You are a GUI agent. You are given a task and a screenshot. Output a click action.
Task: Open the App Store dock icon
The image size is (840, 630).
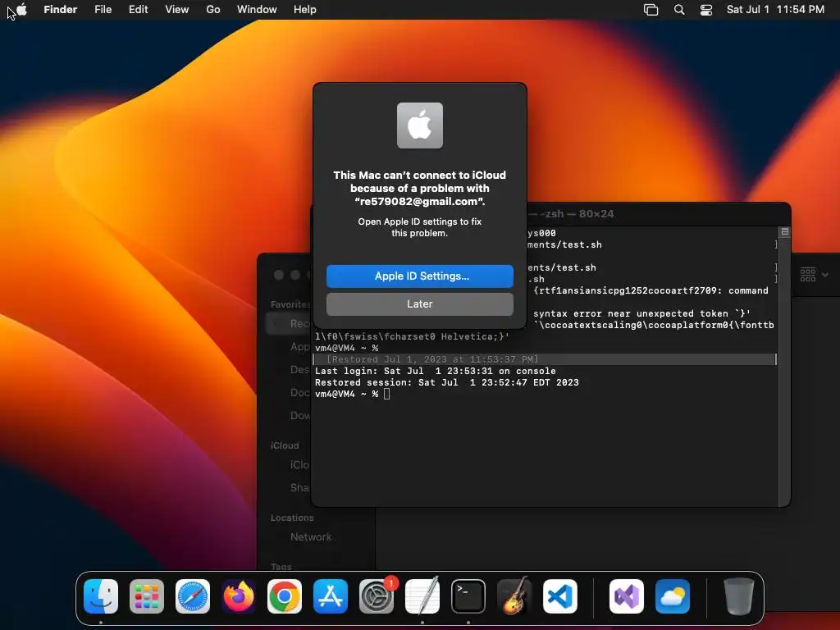tap(331, 596)
